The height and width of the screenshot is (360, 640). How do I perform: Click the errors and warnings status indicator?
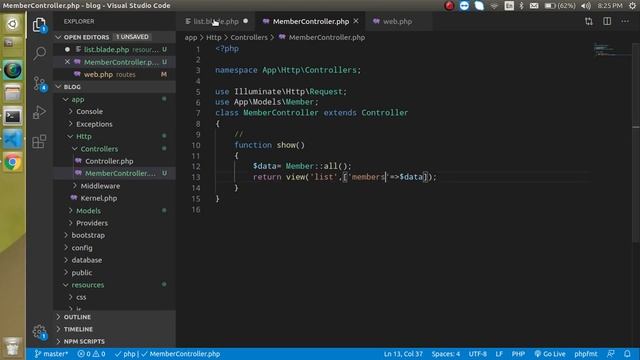point(91,354)
